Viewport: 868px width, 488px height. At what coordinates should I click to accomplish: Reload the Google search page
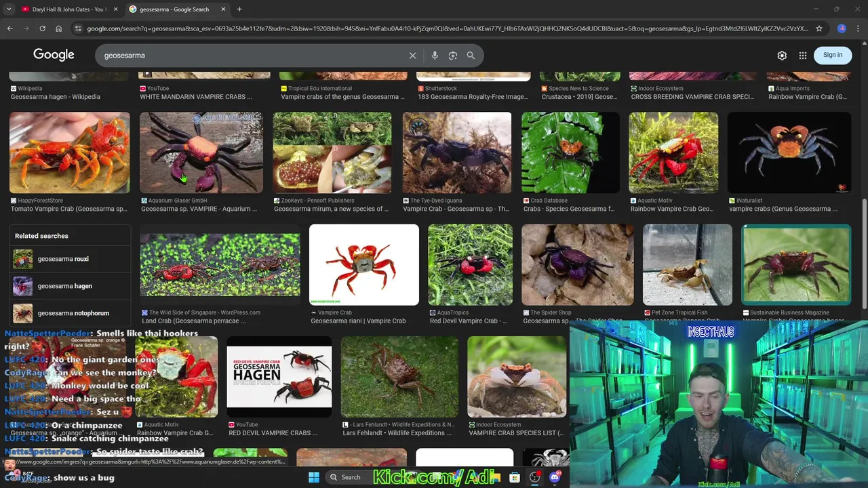pyautogui.click(x=42, y=28)
